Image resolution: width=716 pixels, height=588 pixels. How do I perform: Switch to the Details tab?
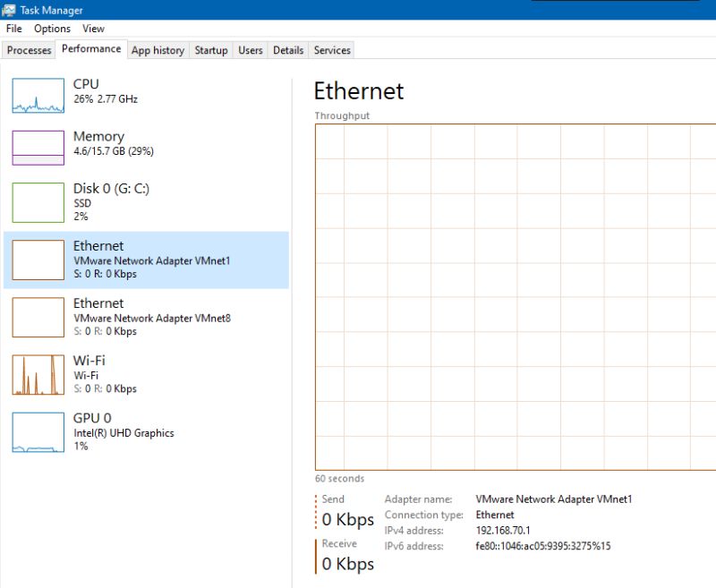pyautogui.click(x=287, y=51)
